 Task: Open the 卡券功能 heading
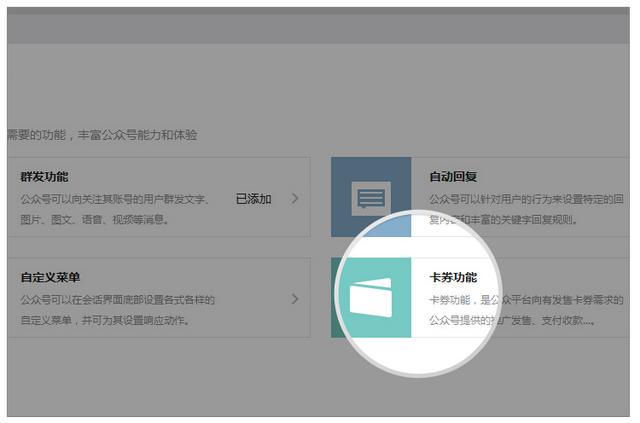click(x=453, y=277)
